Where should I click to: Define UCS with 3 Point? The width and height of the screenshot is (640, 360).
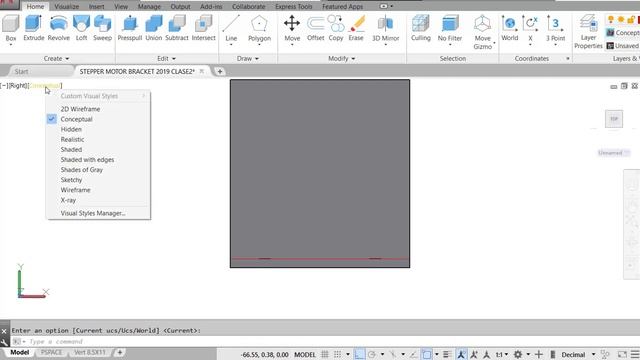(555, 28)
